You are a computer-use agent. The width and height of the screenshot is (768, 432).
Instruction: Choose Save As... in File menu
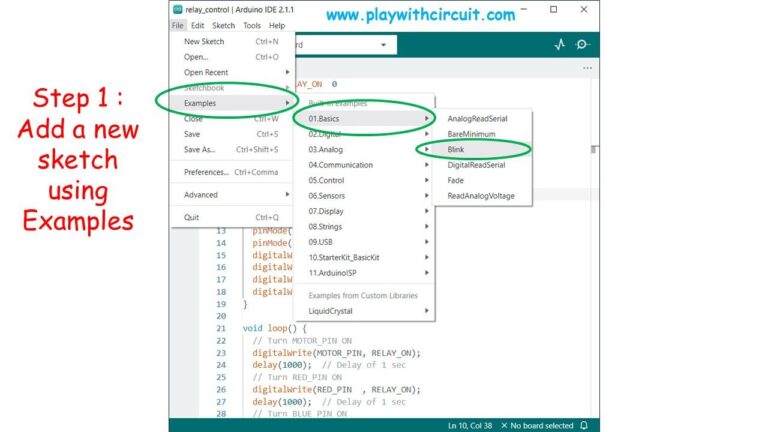click(x=232, y=149)
